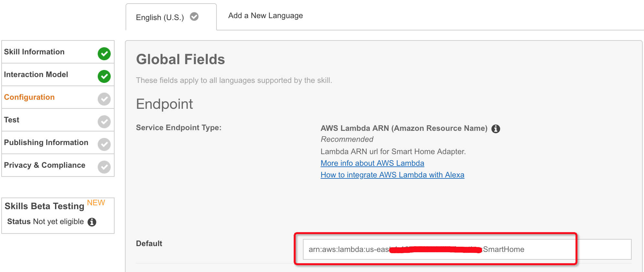Viewport: 644px width, 272px height.
Task: Click grey checkmark beside Publishing Information
Action: (x=104, y=144)
